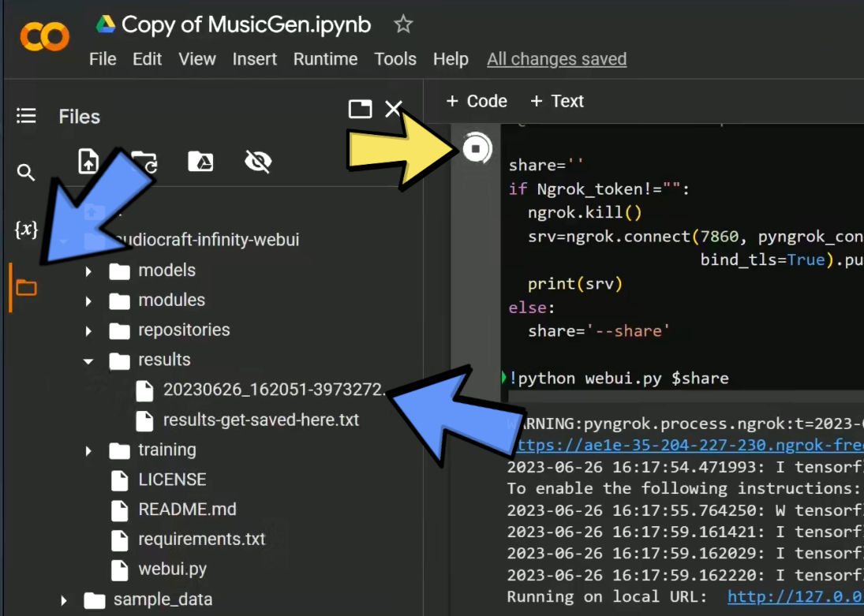Add a new Code cell

pyautogui.click(x=477, y=101)
